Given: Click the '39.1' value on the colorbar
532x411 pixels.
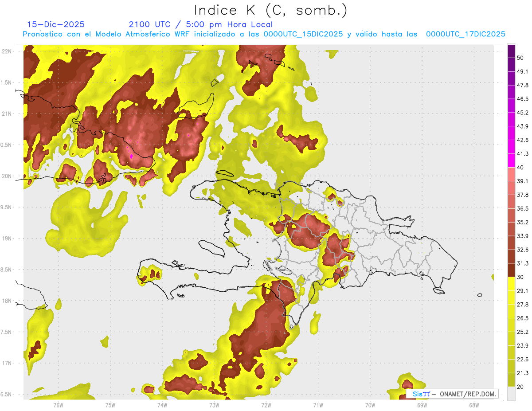Looking at the screenshot, I should [523, 181].
